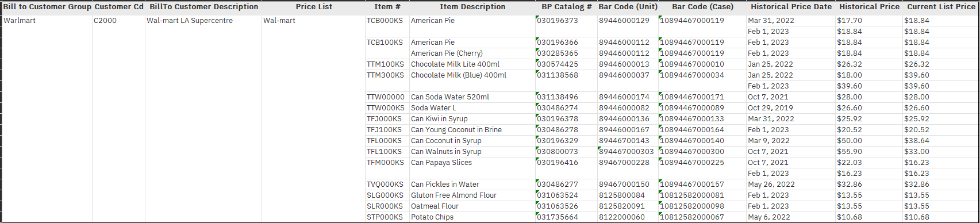Screen dimensions: 980x223
Task: Select the Item Description column header
Action: (472, 7)
